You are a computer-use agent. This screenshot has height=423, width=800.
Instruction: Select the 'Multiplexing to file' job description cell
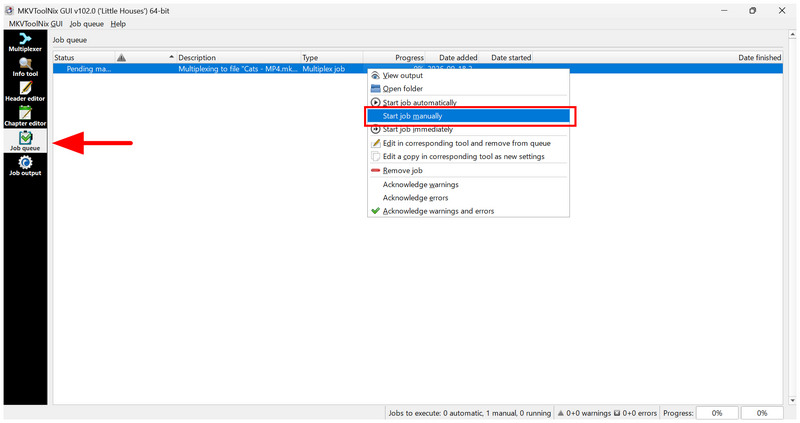[x=238, y=69]
